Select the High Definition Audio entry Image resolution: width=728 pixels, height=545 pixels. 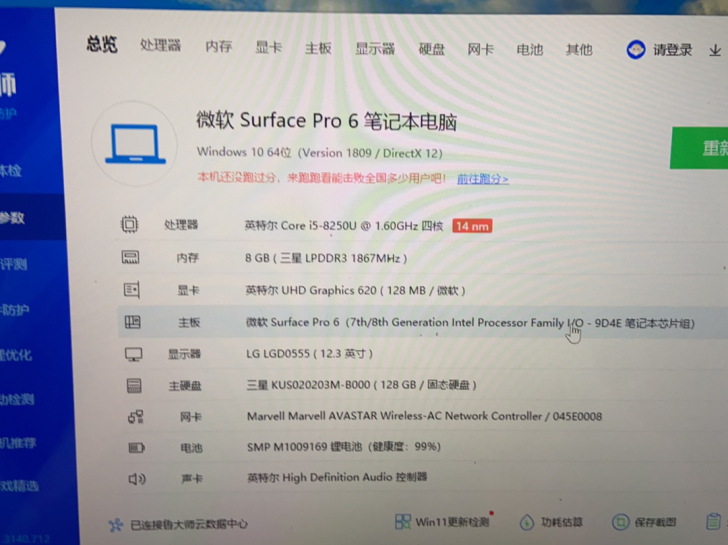[x=337, y=477]
